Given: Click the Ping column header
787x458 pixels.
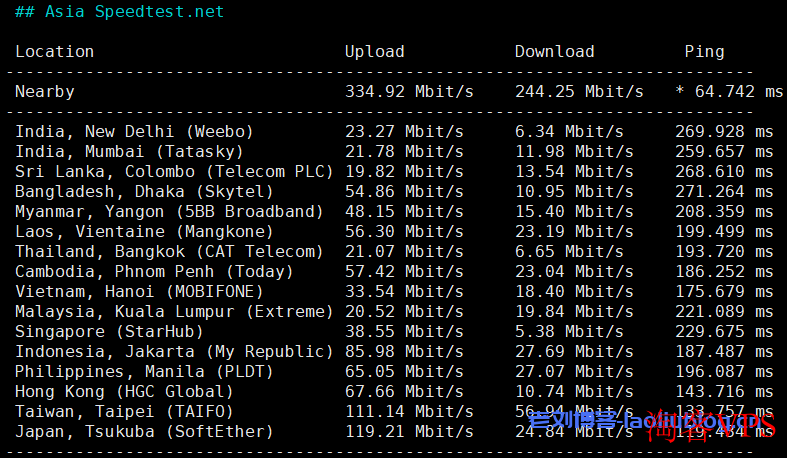Looking at the screenshot, I should (x=704, y=52).
